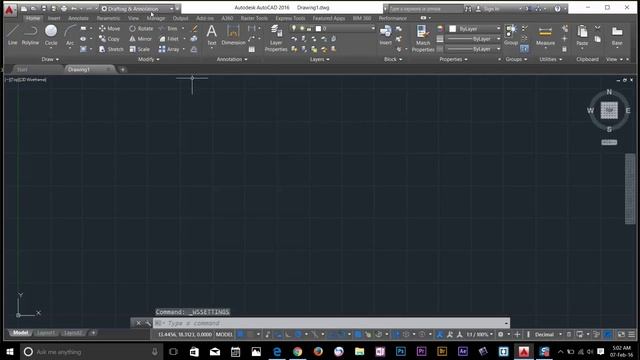Click the Sign In button
This screenshot has height=360, width=640.
tap(491, 9)
